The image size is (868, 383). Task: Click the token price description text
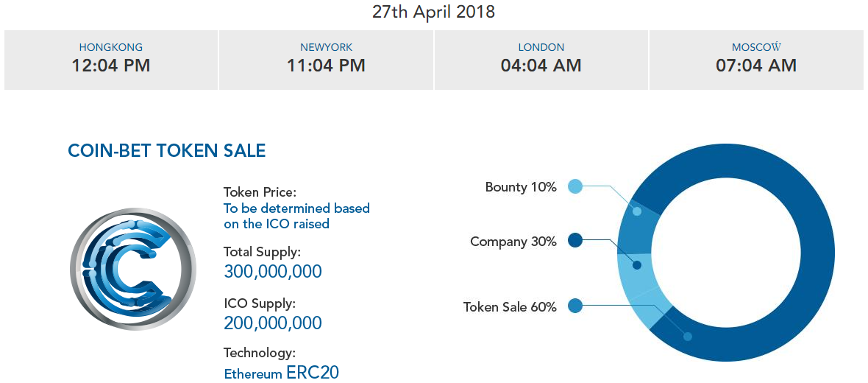[296, 216]
